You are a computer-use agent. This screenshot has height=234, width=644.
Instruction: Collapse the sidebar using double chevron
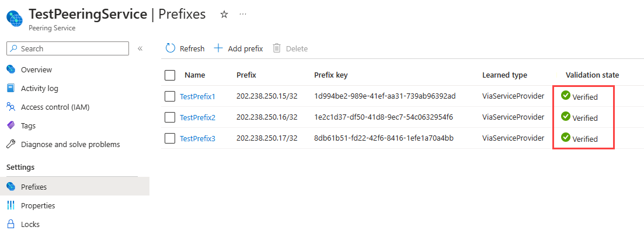click(140, 48)
